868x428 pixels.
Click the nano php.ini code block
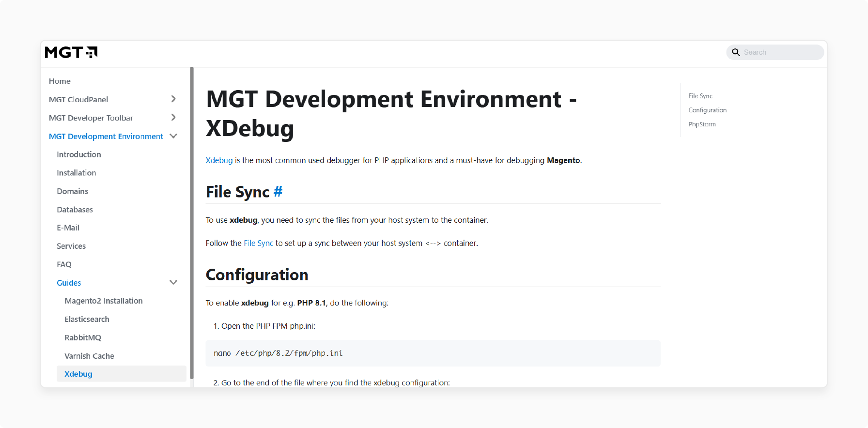tap(433, 353)
